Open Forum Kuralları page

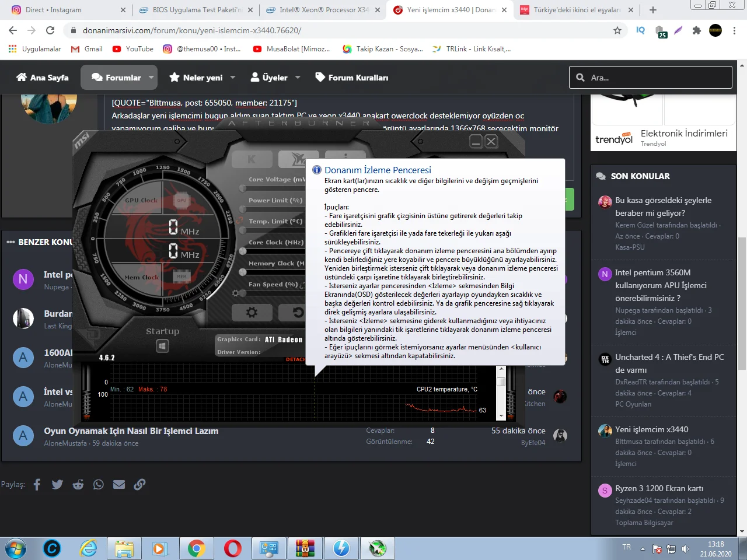351,78
